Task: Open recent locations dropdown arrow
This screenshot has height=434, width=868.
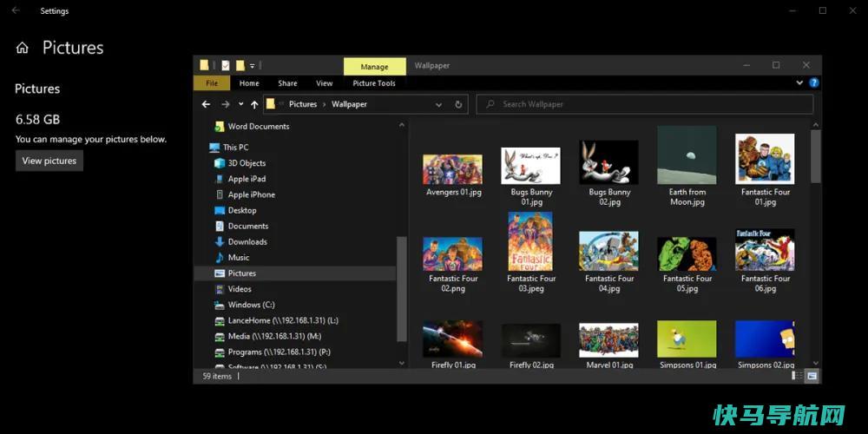Action: (x=240, y=104)
